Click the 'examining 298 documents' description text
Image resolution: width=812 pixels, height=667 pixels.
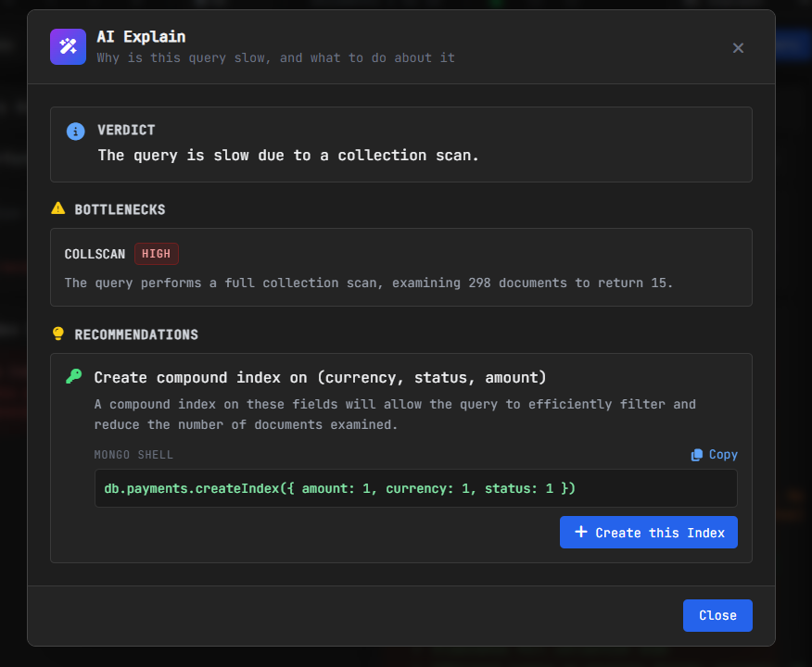[368, 283]
